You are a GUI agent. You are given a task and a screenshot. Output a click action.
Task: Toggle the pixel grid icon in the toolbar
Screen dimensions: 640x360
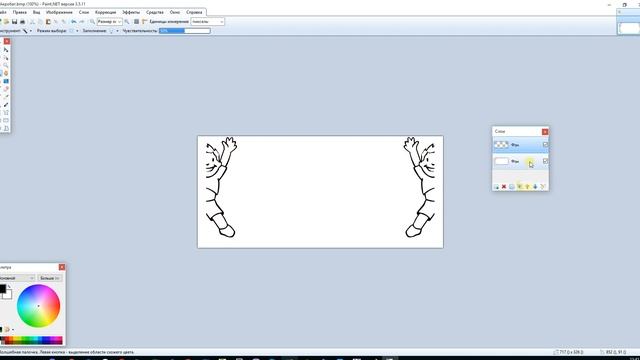pyautogui.click(x=136, y=22)
